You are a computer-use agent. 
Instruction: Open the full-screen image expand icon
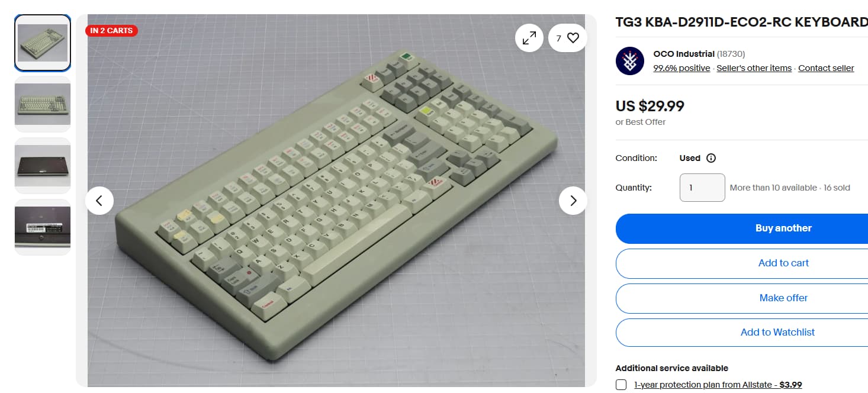529,38
